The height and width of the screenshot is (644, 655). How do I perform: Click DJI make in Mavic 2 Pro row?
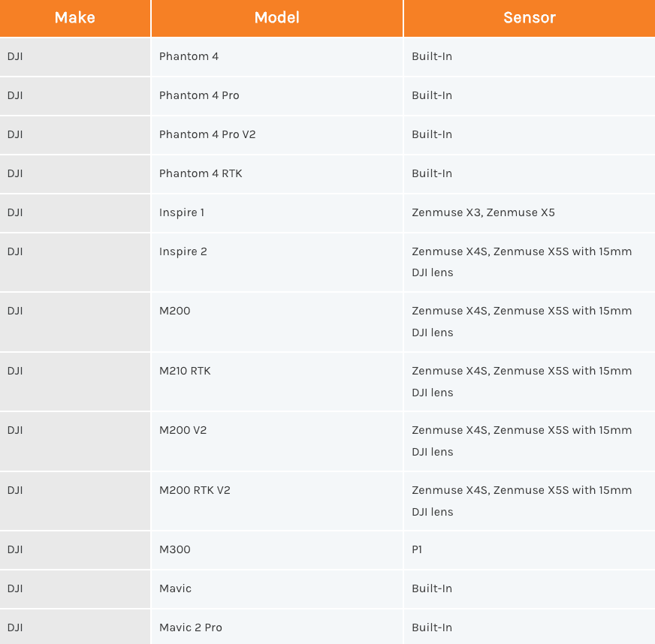coord(75,627)
